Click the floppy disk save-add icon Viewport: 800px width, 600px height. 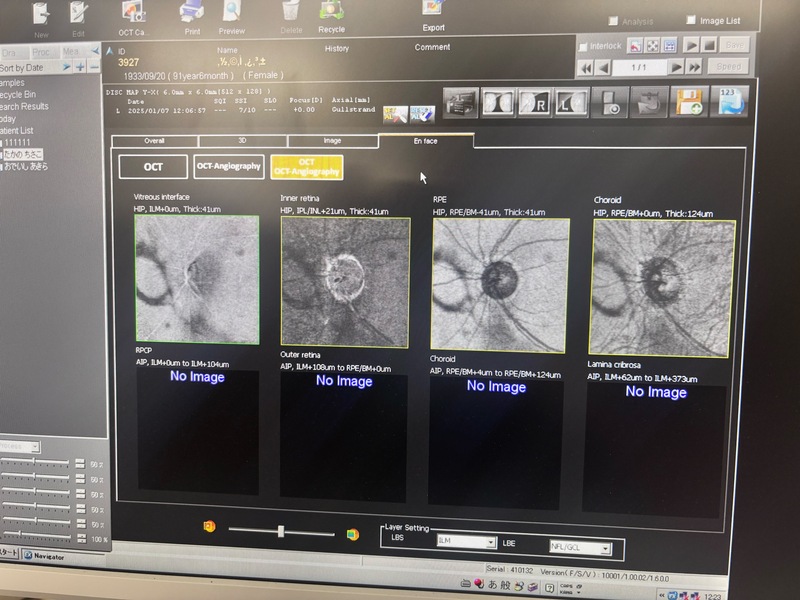click(688, 103)
